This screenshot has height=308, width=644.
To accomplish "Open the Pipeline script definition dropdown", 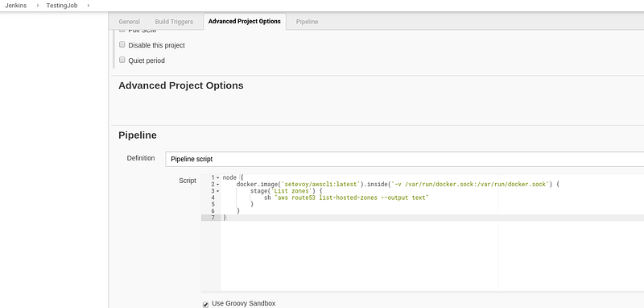I will coord(405,159).
